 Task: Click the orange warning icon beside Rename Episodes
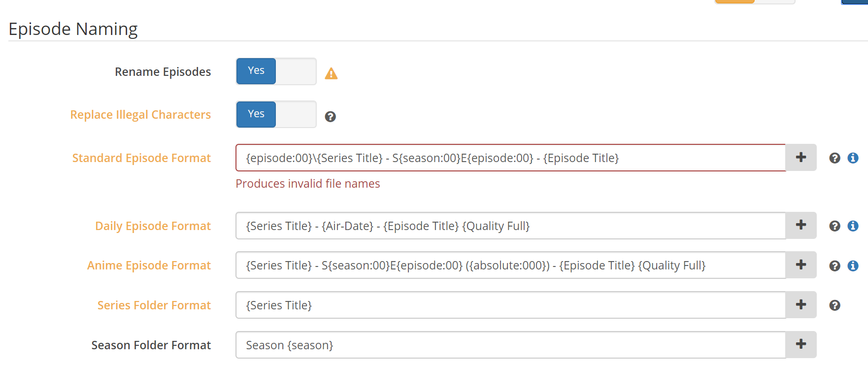point(331,74)
